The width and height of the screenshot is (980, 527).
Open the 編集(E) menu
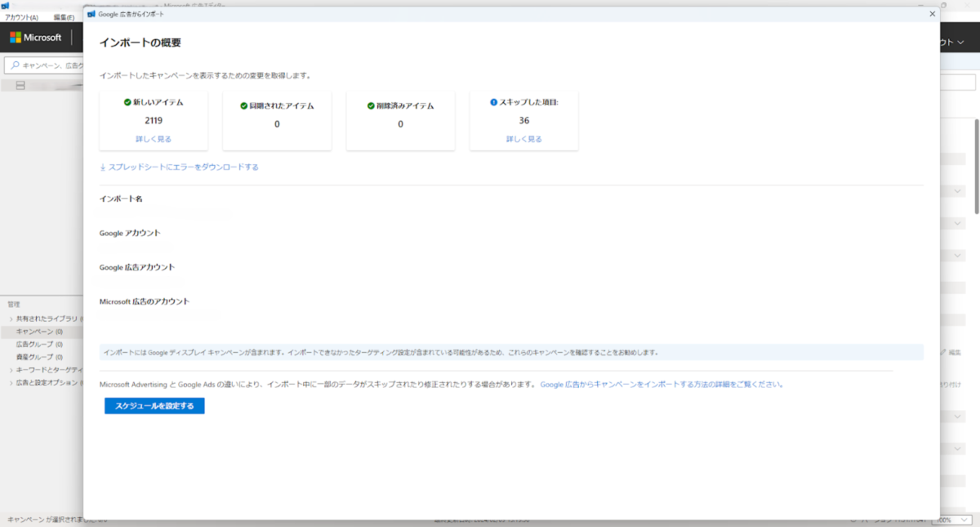[x=64, y=17]
